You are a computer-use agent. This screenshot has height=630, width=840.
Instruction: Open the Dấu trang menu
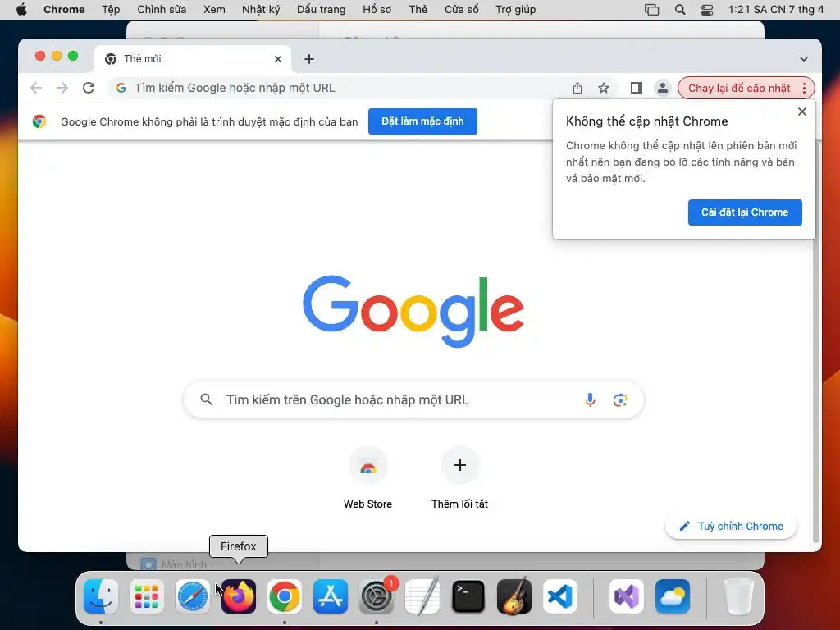[322, 10]
